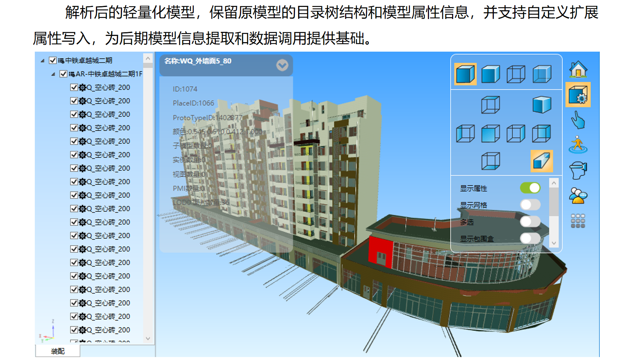The height and width of the screenshot is (364, 629).
Task: Switch to the 装配 tab
Action: tap(58, 350)
